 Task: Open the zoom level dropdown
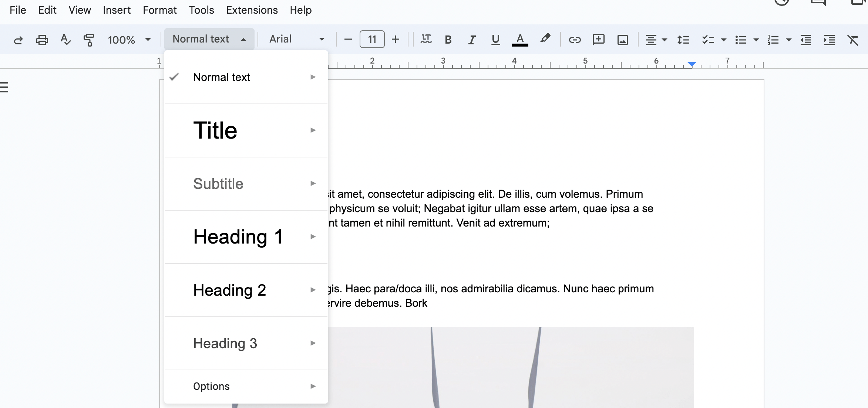point(129,40)
